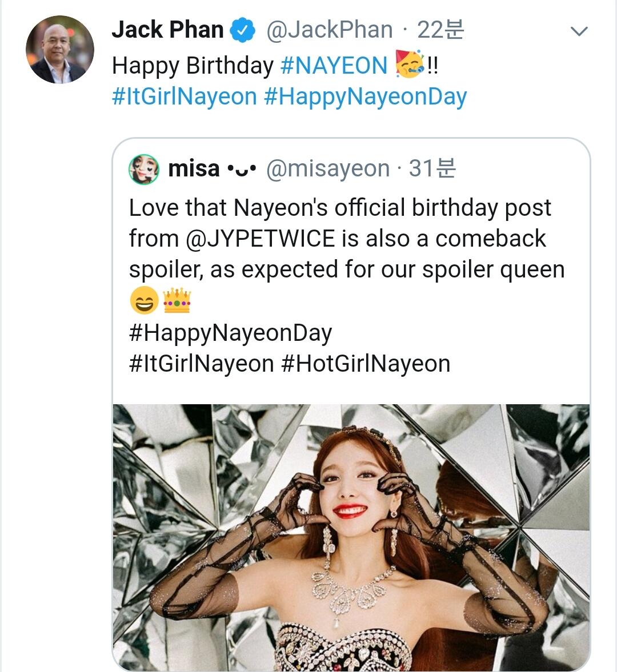Expand the tweet options chevron
The height and width of the screenshot is (672, 617).
click(579, 31)
